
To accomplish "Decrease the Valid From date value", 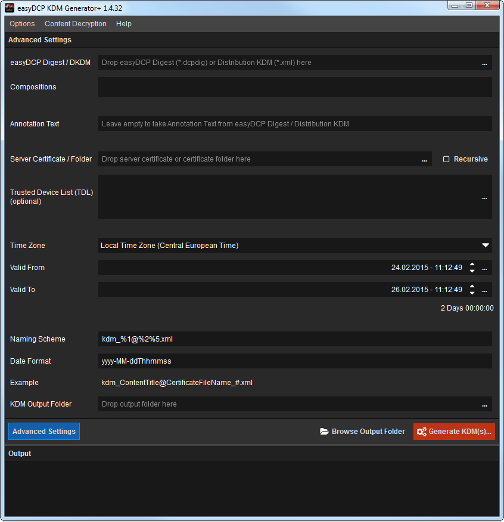I will tap(472, 271).
